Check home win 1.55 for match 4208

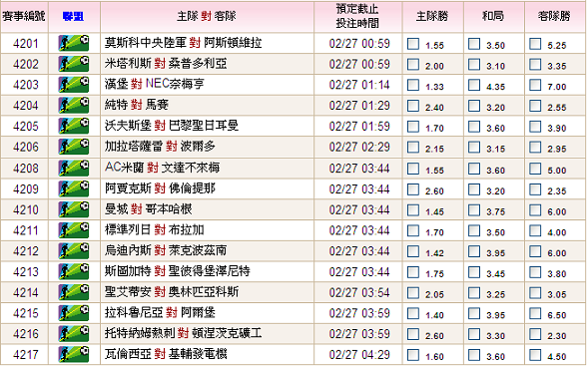(x=413, y=169)
